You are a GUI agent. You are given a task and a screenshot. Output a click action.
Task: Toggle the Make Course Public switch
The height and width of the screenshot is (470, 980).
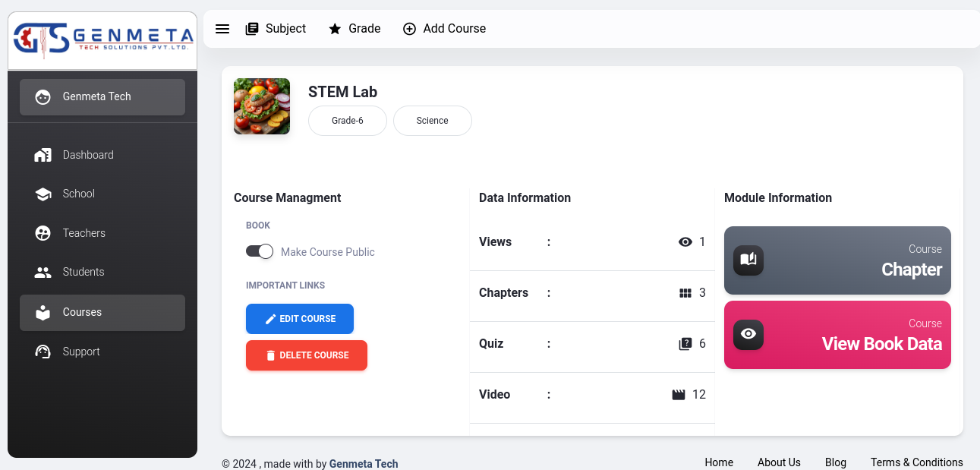click(260, 251)
